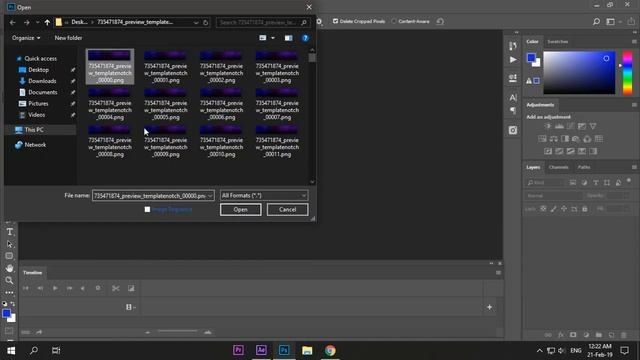Open the file name combo box dropdown

210,196
